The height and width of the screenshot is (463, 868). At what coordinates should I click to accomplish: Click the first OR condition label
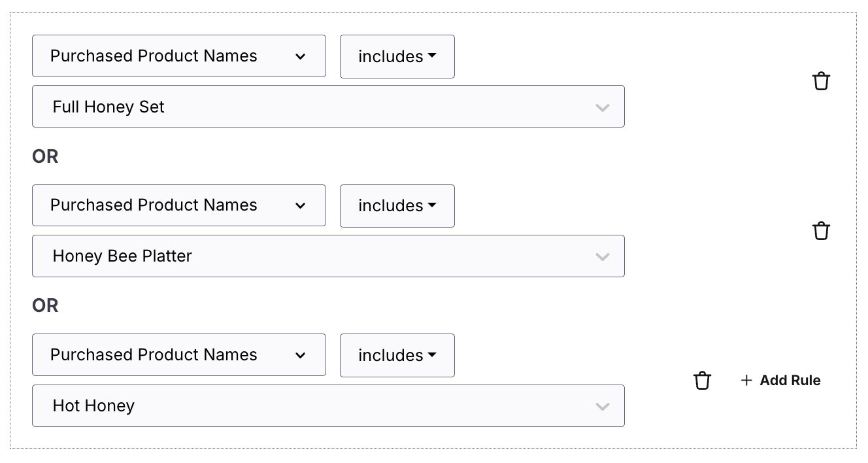point(45,156)
